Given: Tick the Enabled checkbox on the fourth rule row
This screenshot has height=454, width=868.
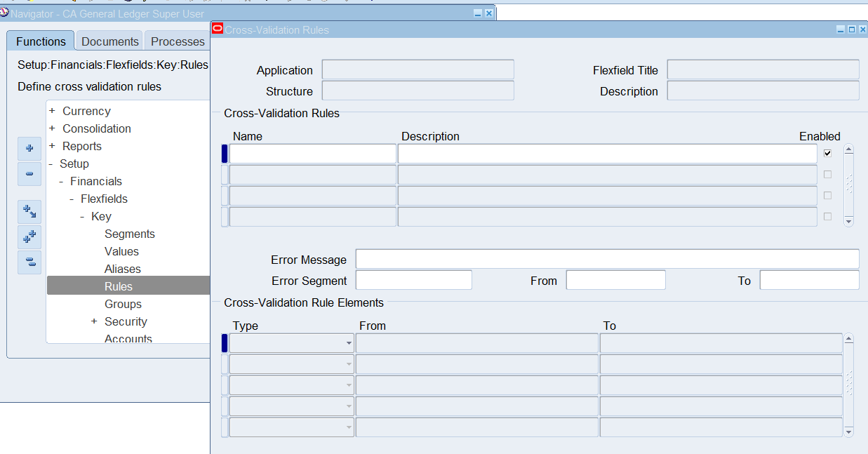Looking at the screenshot, I should (828, 217).
